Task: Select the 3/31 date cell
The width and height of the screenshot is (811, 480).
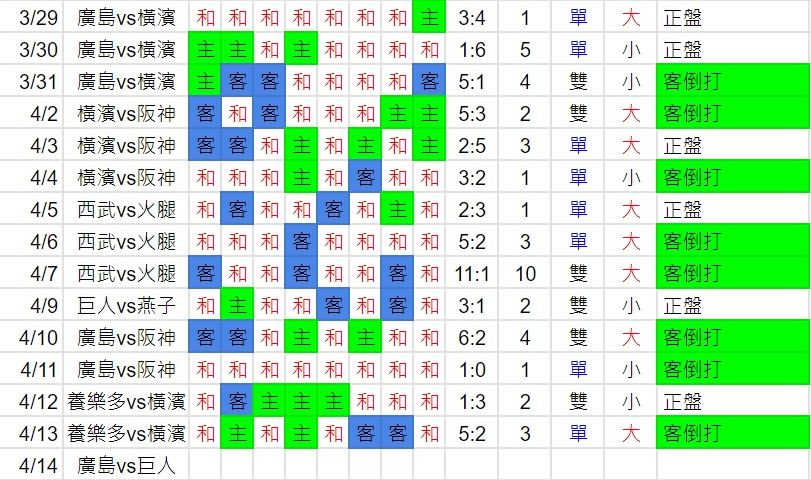Action: point(31,82)
